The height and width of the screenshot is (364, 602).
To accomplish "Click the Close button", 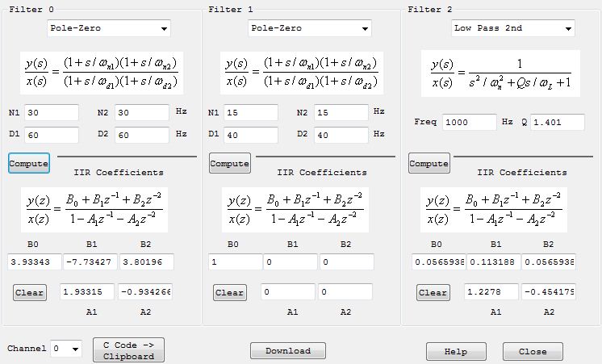I will pyautogui.click(x=533, y=351).
